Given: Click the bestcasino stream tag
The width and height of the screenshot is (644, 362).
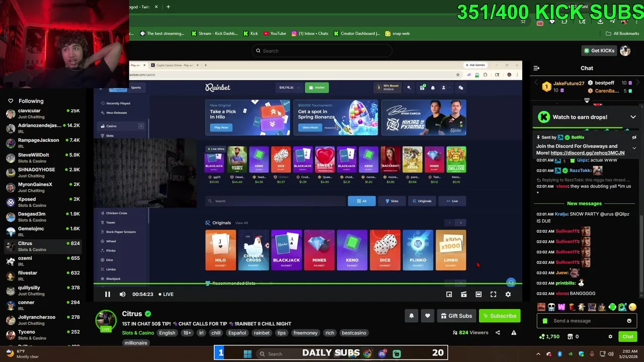Looking at the screenshot, I should pyautogui.click(x=354, y=333).
